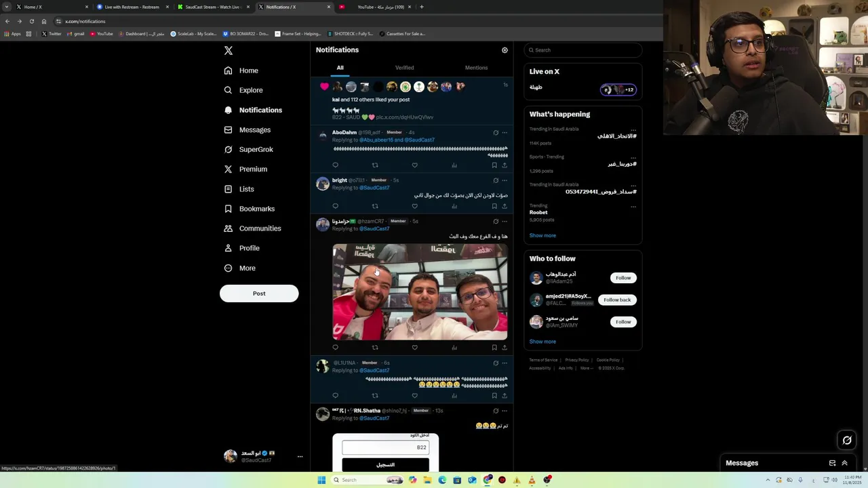Follow سامي بن سعود
868x488 pixels.
(623, 322)
